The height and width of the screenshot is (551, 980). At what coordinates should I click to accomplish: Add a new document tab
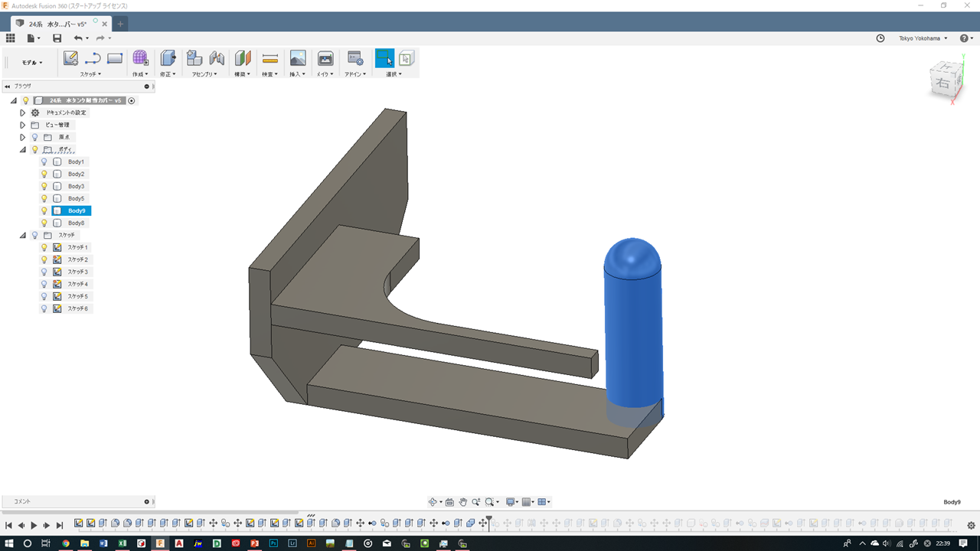(x=120, y=24)
